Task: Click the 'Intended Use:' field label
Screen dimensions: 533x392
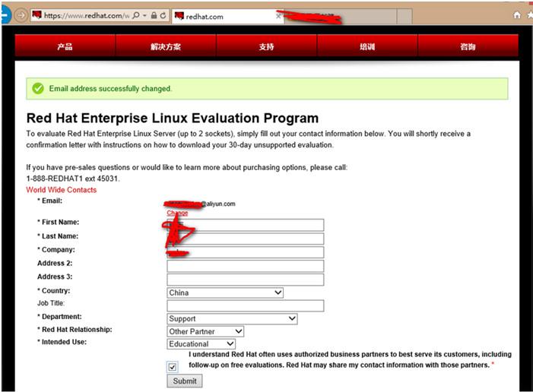Action: pyautogui.click(x=62, y=342)
